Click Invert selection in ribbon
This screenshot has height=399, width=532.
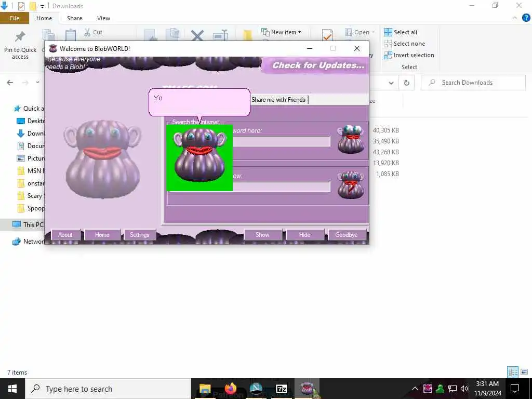(409, 55)
